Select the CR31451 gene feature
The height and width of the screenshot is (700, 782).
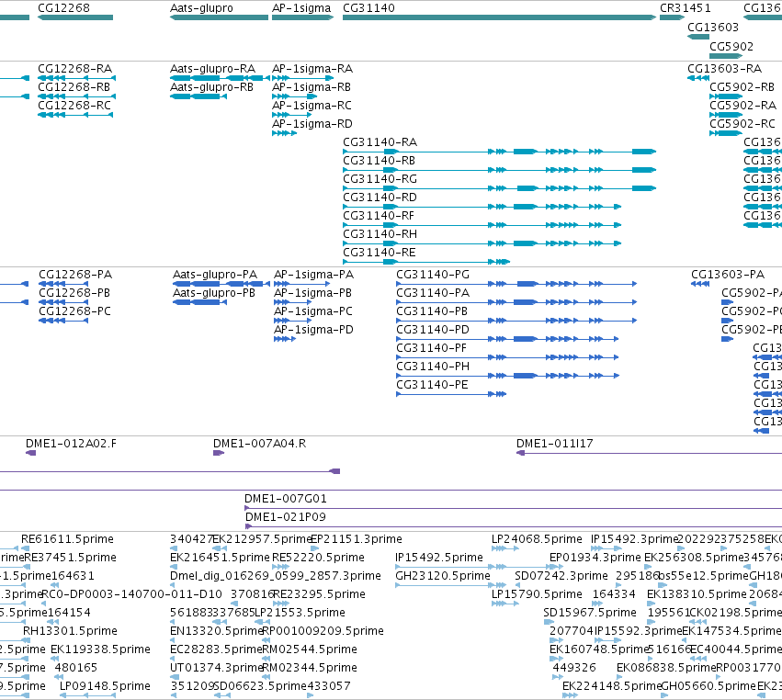672,17
